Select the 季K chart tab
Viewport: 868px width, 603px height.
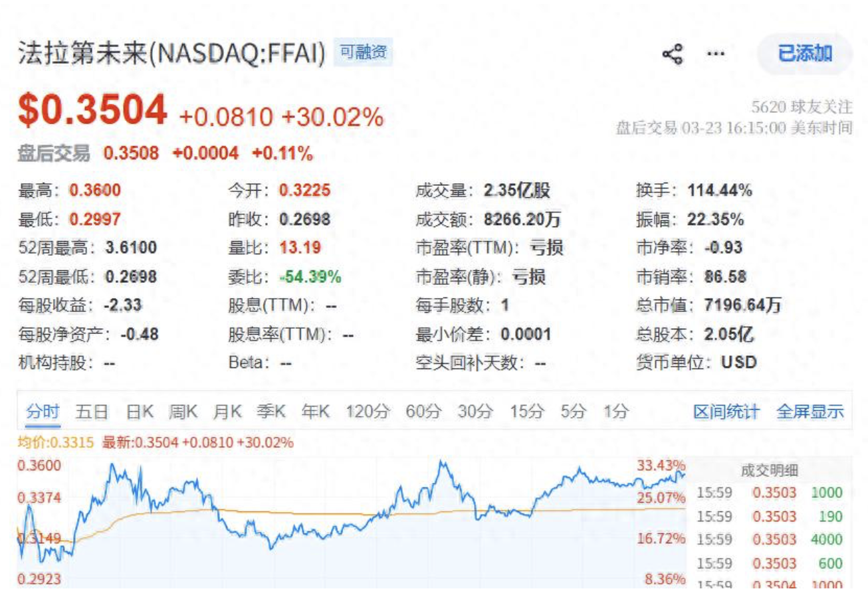271,412
